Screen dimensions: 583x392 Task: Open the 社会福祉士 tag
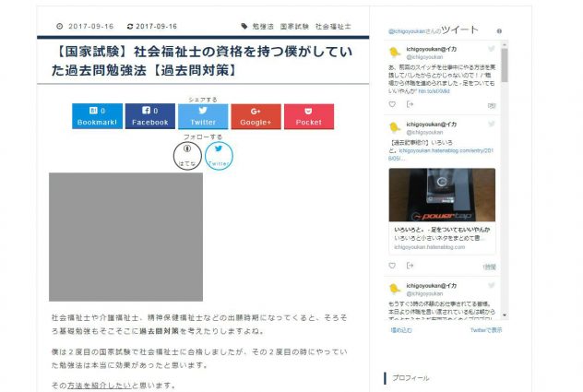point(333,27)
